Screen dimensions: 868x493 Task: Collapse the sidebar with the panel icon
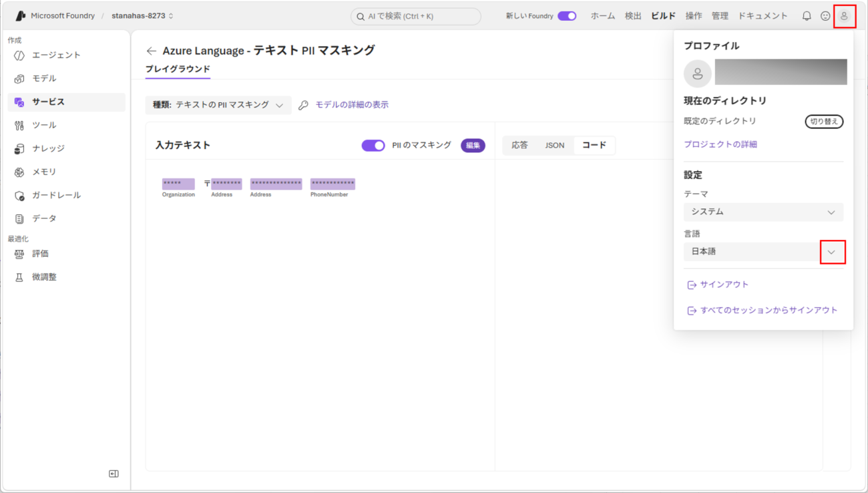pos(114,474)
